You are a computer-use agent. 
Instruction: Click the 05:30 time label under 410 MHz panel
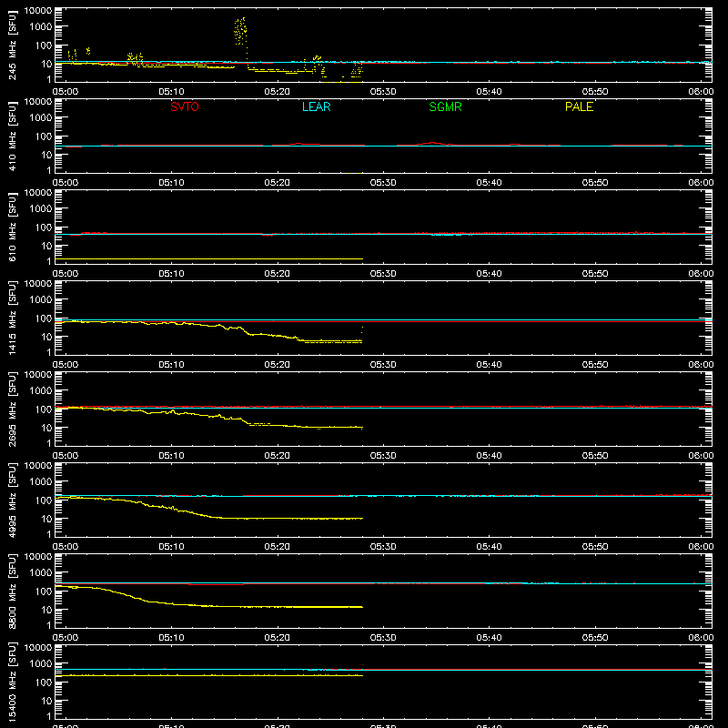point(383,183)
